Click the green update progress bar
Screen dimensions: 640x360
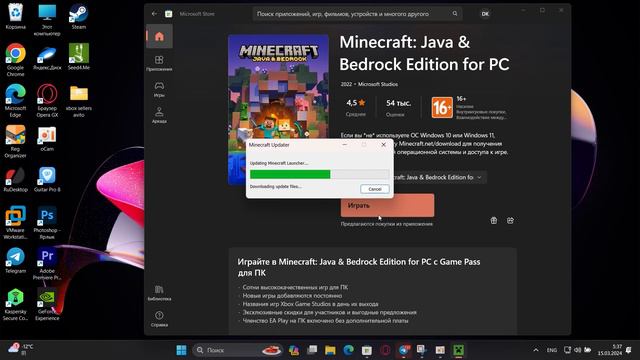pos(290,174)
